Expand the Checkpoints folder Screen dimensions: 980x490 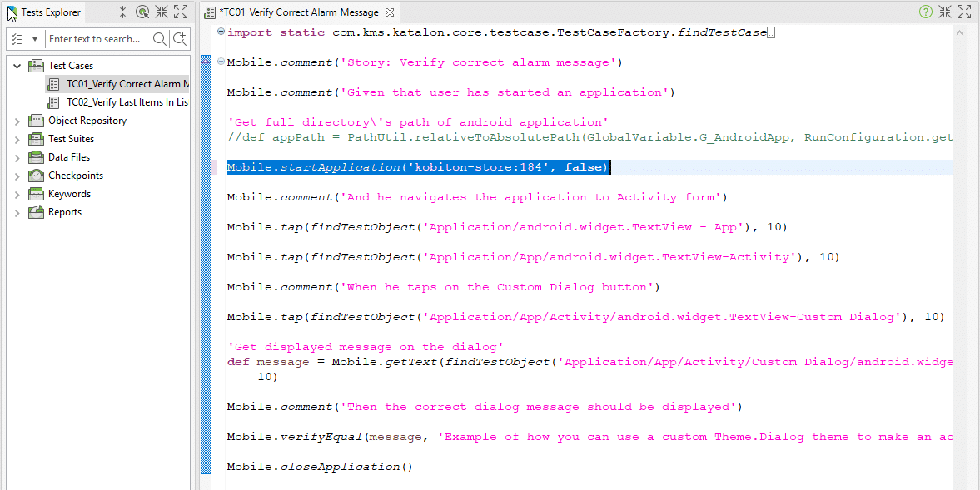pyautogui.click(x=17, y=176)
